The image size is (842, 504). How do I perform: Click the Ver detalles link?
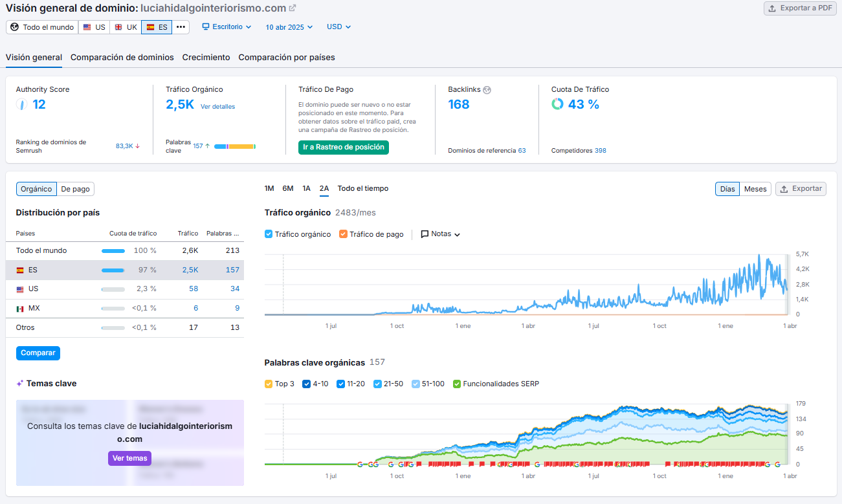point(217,107)
